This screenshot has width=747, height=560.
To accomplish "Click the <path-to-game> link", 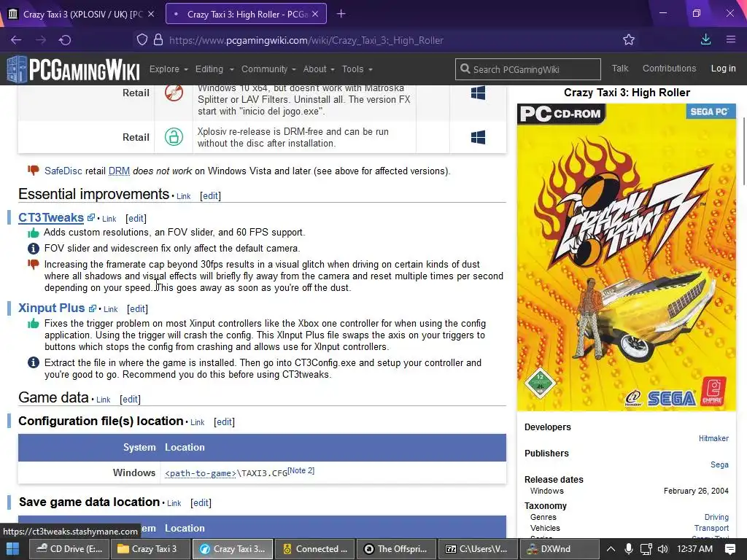I will tap(201, 472).
